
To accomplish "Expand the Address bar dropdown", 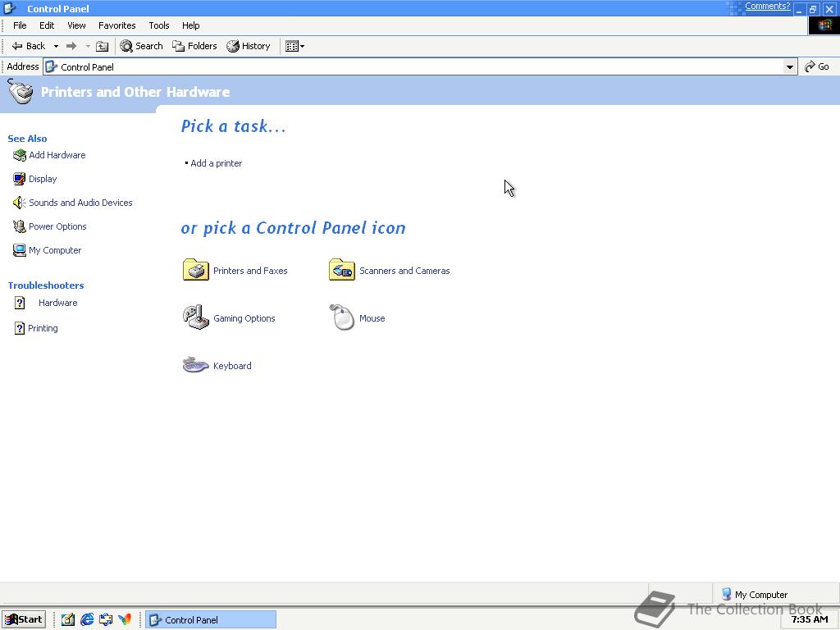I will click(790, 67).
